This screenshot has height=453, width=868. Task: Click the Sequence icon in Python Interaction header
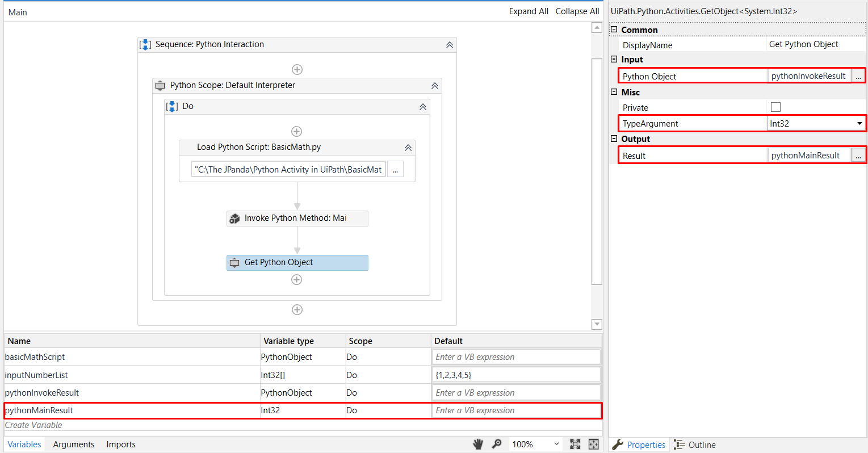tap(145, 44)
